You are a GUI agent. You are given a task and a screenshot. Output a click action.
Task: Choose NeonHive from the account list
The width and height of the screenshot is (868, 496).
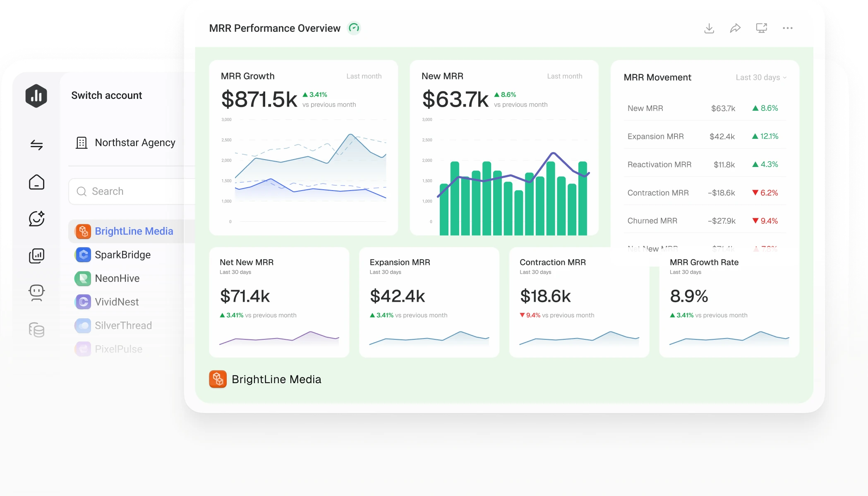pyautogui.click(x=117, y=278)
